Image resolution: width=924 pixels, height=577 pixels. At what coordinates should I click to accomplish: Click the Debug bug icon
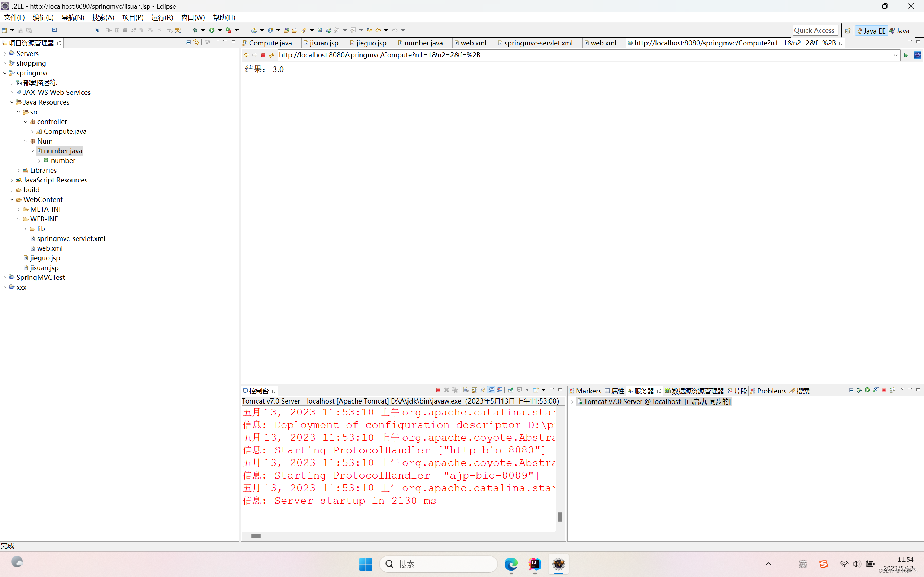(195, 30)
